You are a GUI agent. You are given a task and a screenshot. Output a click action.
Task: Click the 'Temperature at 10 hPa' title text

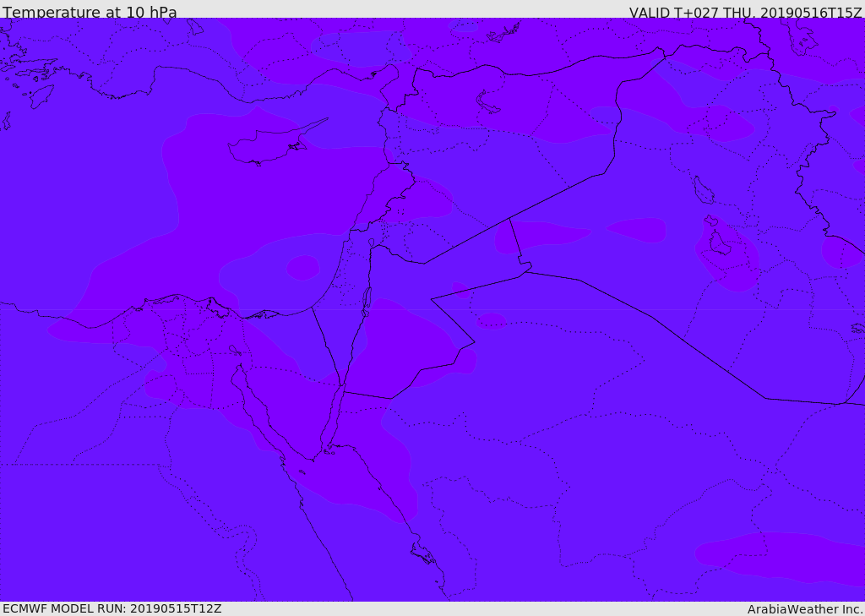[90, 12]
